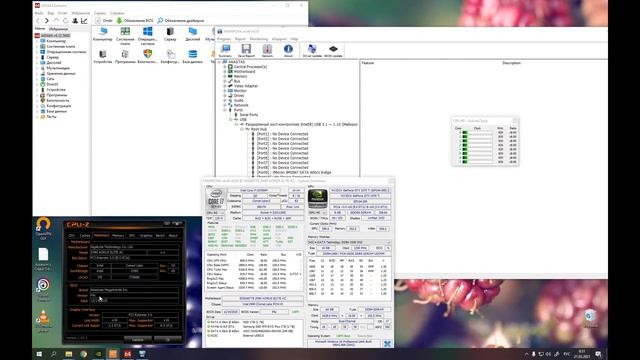
Task: Open Report menu in HWiNFO
Action: (x=240, y=39)
